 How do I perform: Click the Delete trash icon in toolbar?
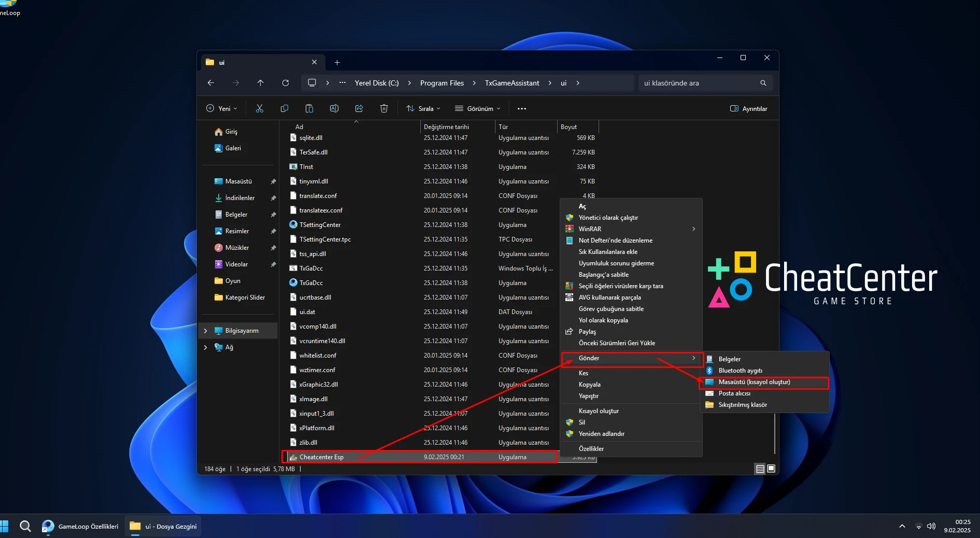(x=384, y=108)
